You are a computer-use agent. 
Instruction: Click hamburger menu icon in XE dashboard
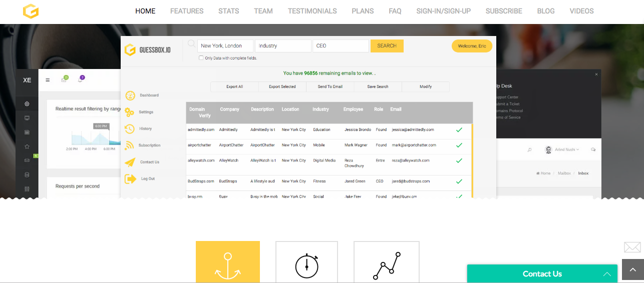pos(48,80)
